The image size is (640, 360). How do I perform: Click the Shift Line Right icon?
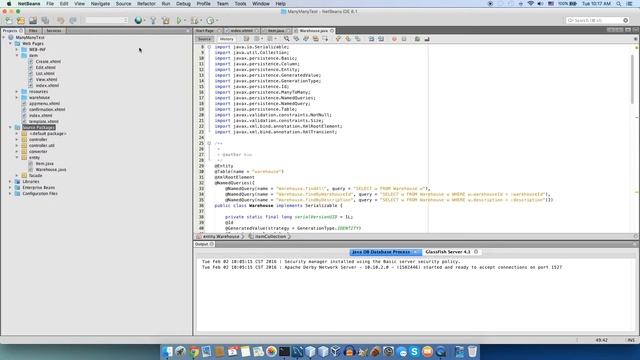click(381, 39)
